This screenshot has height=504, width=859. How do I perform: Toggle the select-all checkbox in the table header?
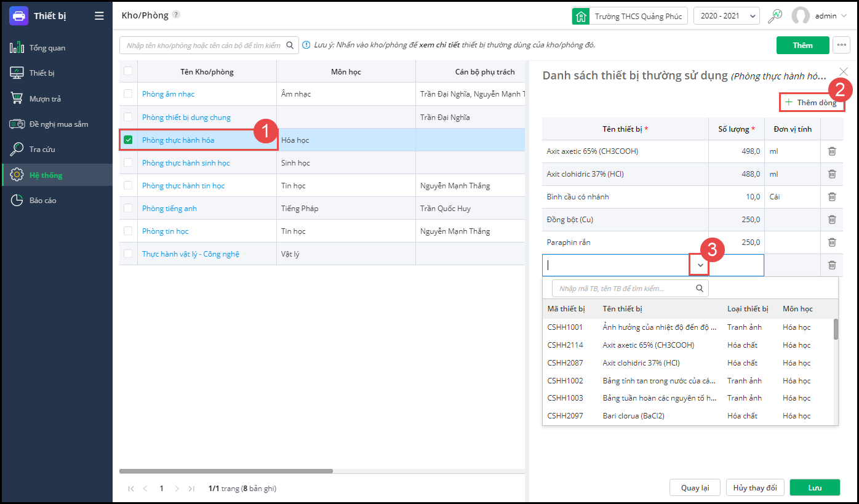[128, 71]
